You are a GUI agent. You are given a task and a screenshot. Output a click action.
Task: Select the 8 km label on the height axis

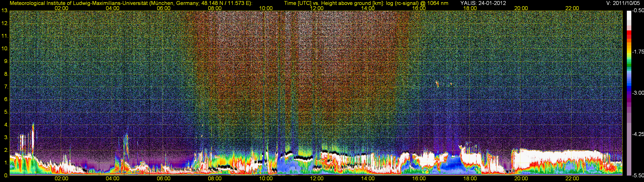6,74
